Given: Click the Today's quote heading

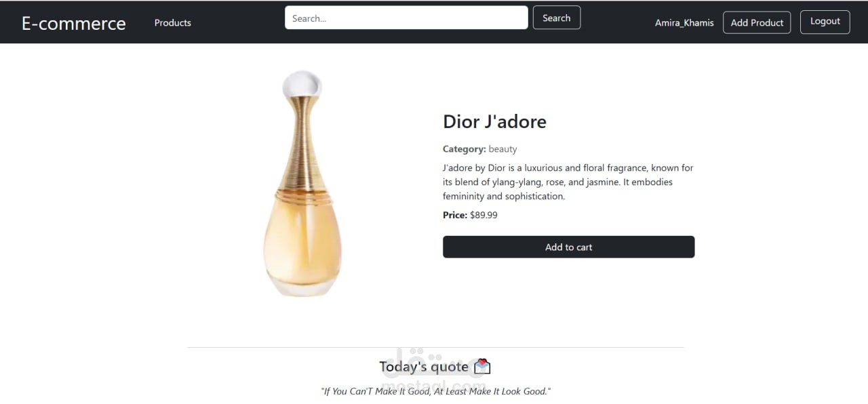Looking at the screenshot, I should pos(424,367).
